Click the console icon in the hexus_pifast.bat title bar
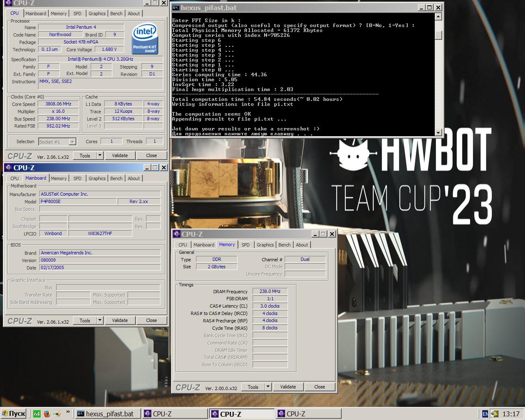Screen dimensions: 525x420 (176, 7)
